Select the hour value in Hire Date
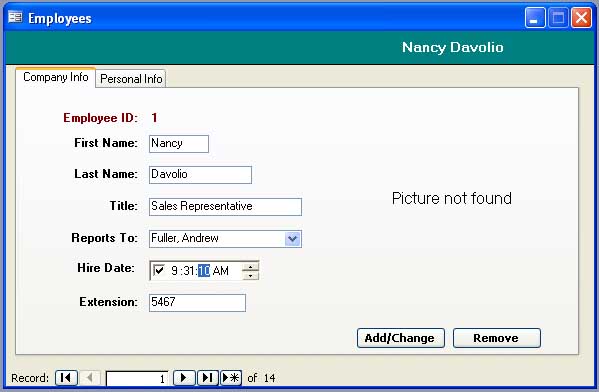 tap(174, 271)
